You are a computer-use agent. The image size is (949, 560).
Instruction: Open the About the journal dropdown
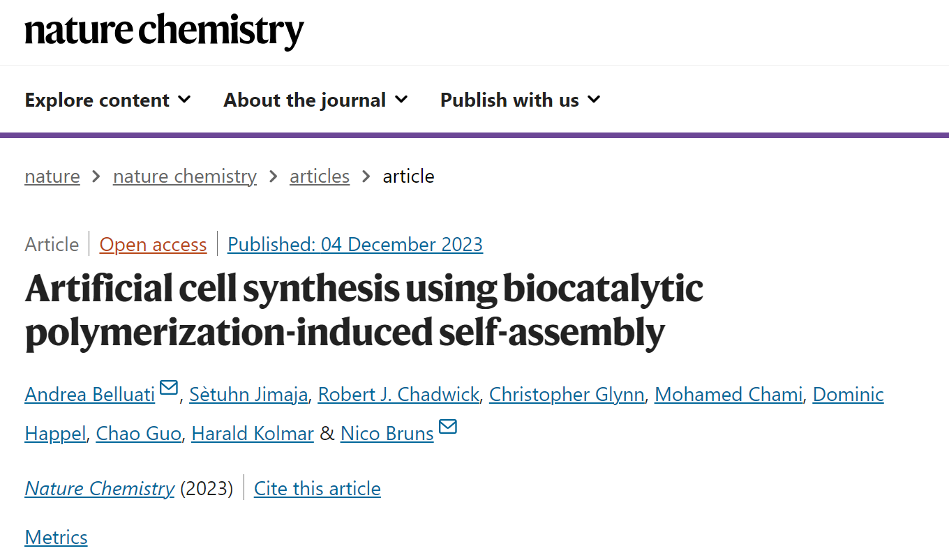pos(316,100)
